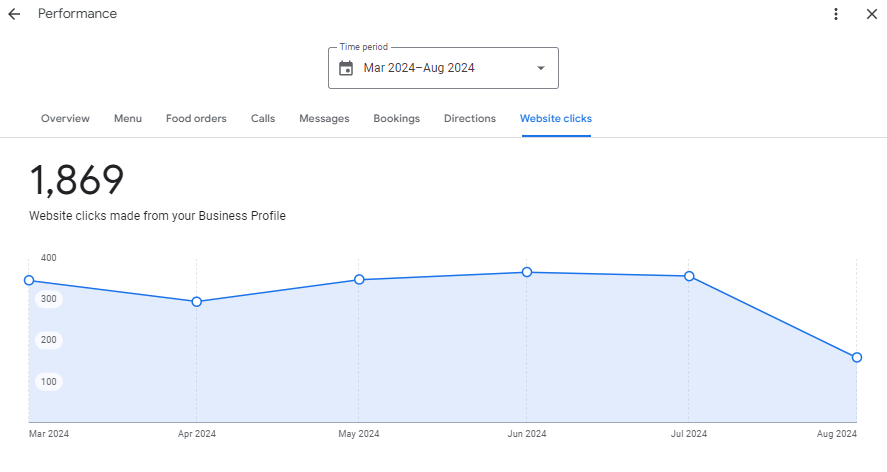Select the Aug 2024 data point
Screen dimensions: 887x472
click(857, 357)
